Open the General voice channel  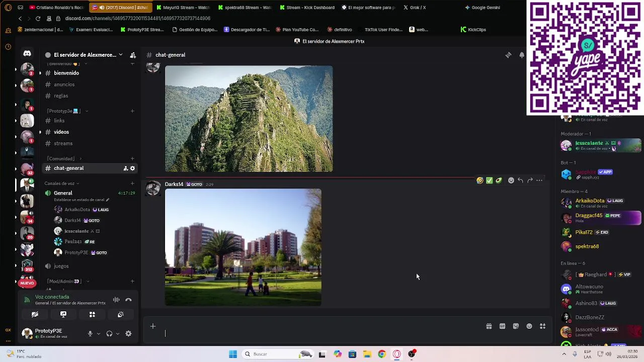point(63,193)
